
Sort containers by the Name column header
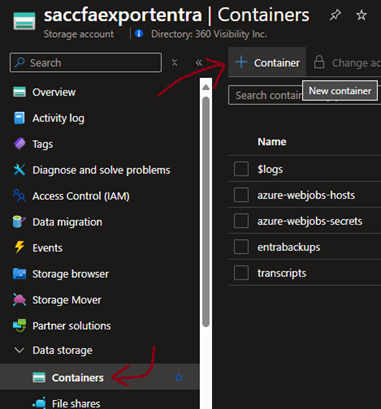coord(272,142)
